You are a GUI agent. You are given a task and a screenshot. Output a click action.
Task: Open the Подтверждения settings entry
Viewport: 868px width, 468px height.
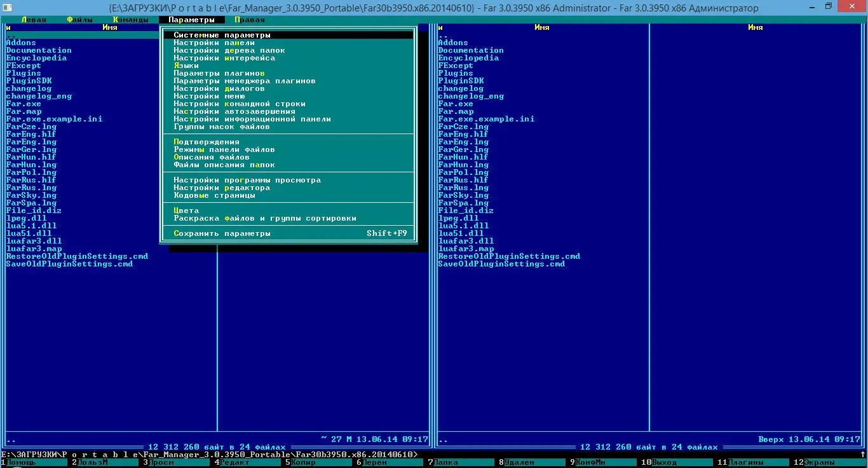[288, 142]
